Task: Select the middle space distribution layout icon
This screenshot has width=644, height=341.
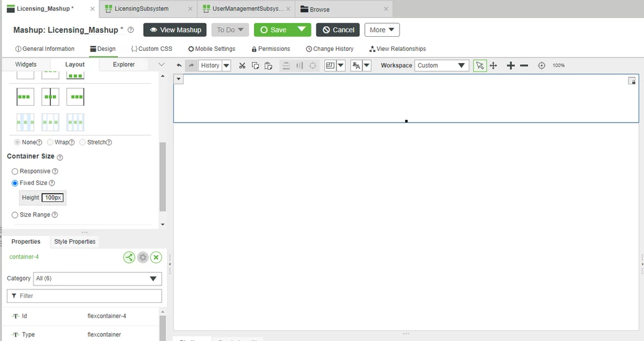Action: pos(50,122)
